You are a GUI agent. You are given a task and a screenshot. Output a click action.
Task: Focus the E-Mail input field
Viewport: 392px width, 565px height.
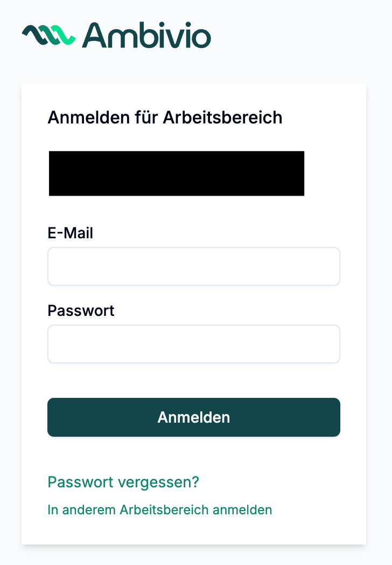click(194, 266)
